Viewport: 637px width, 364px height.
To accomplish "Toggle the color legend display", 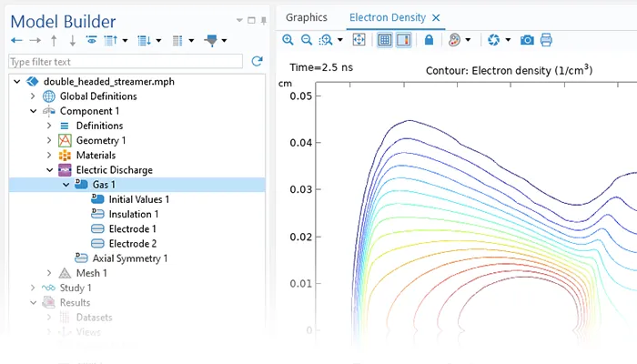I will pyautogui.click(x=403, y=40).
